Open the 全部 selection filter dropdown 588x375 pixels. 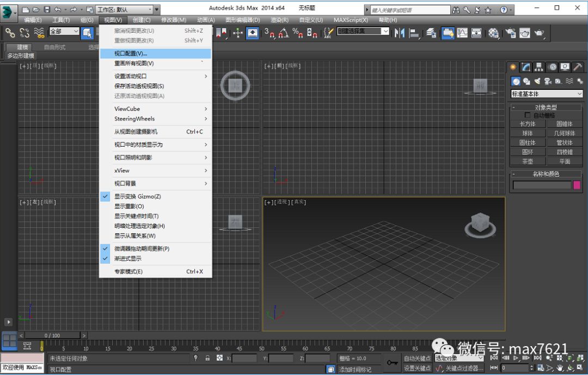[64, 32]
